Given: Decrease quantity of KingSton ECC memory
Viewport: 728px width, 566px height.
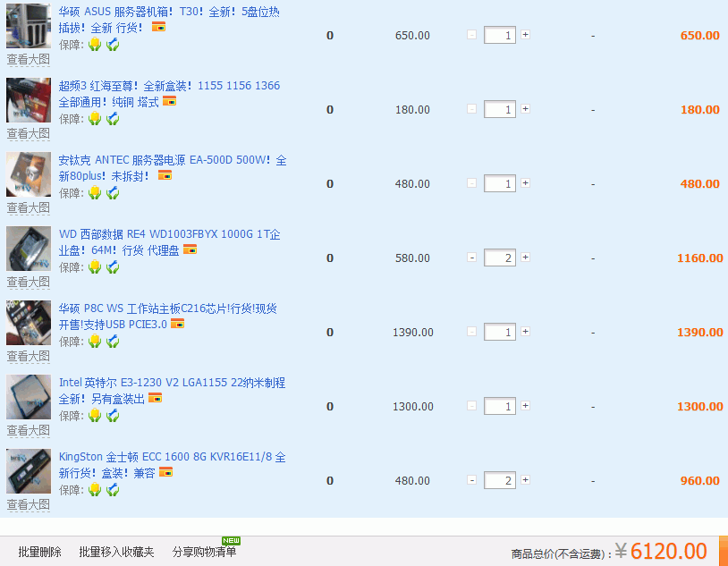Looking at the screenshot, I should click(471, 480).
